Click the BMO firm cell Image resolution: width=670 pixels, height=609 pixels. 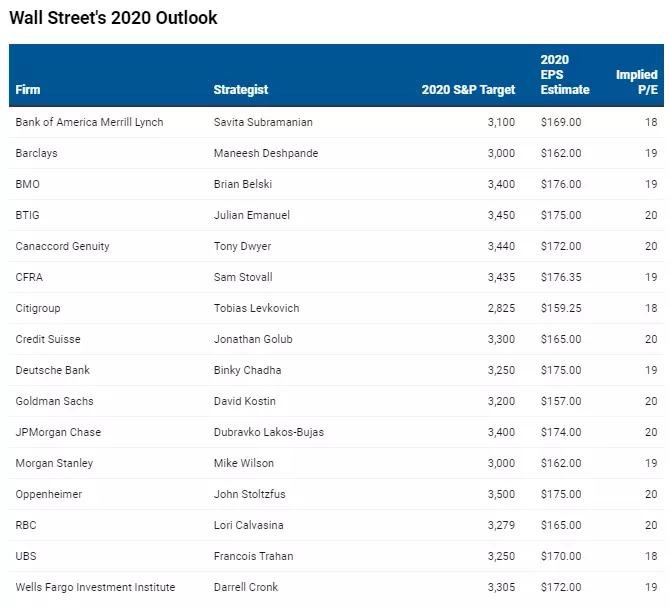[27, 184]
